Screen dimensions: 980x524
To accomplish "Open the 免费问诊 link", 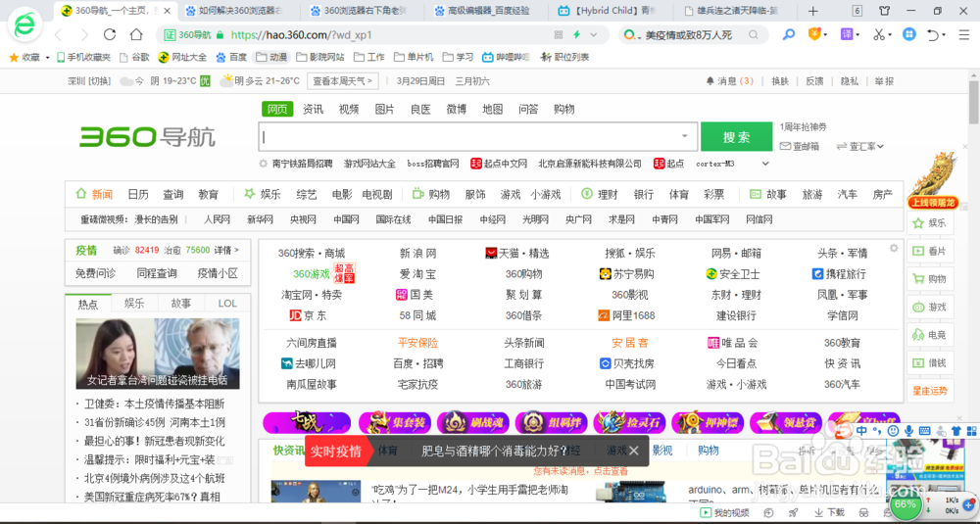I will (96, 273).
